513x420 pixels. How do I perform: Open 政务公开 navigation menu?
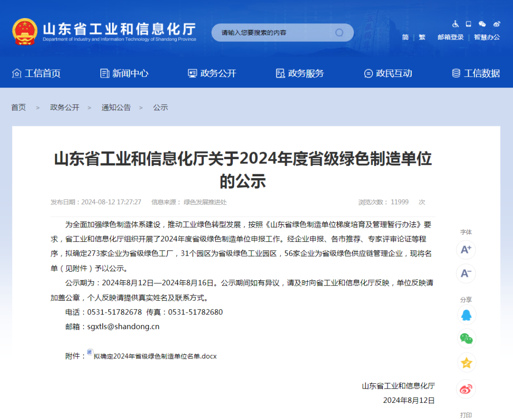point(212,73)
